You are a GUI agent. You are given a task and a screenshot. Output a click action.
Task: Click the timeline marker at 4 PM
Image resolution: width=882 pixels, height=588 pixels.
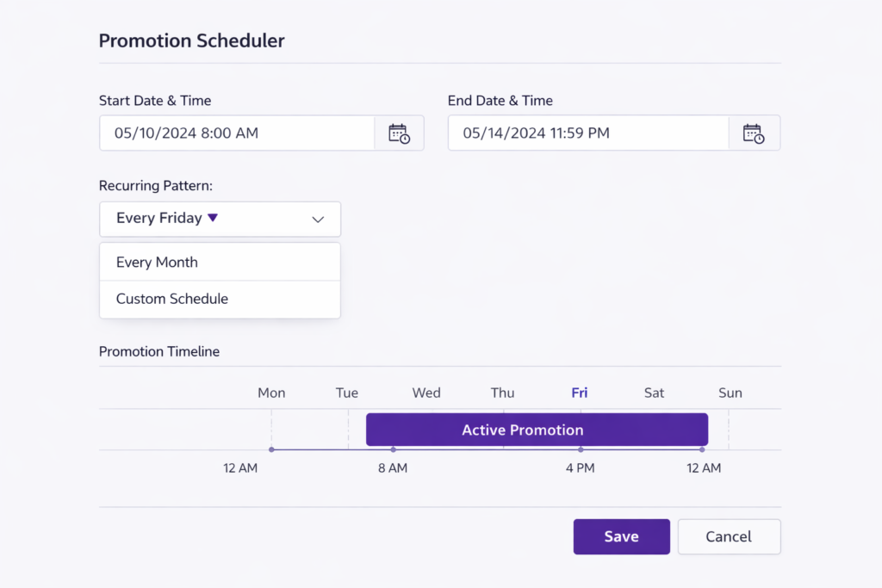[580, 449]
